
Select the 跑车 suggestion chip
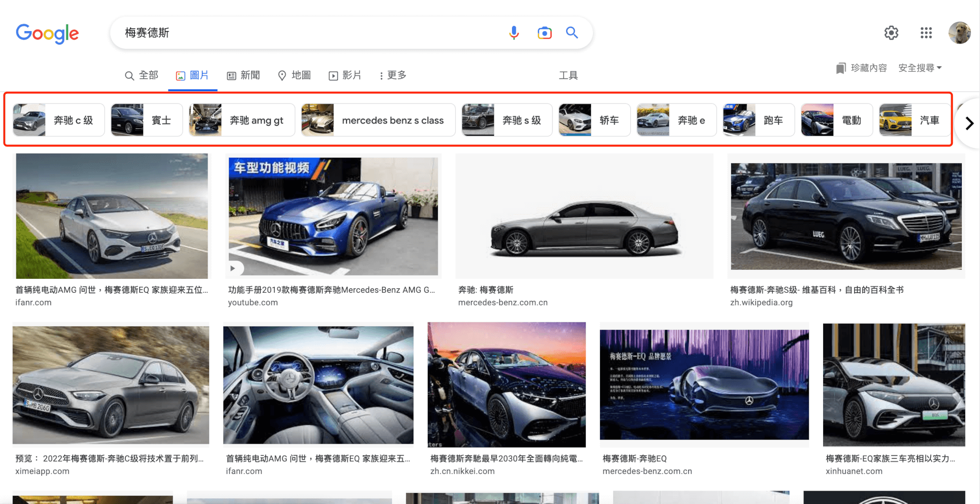point(759,120)
